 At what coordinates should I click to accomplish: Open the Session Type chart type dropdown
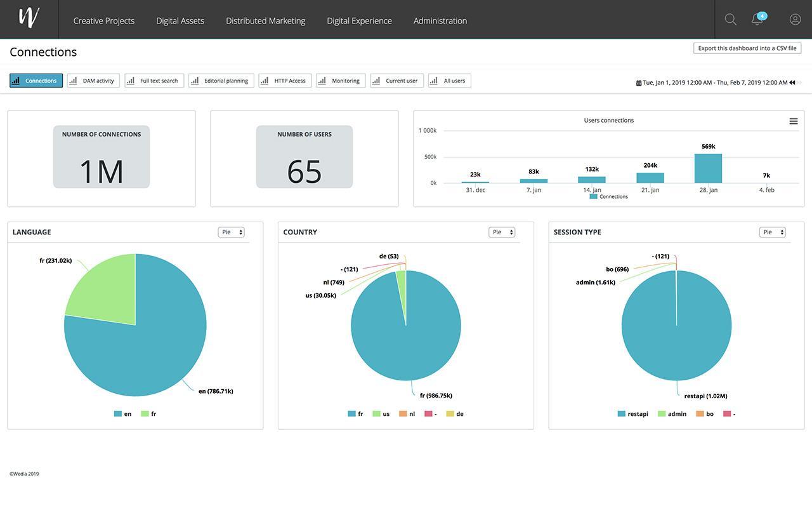[772, 232]
